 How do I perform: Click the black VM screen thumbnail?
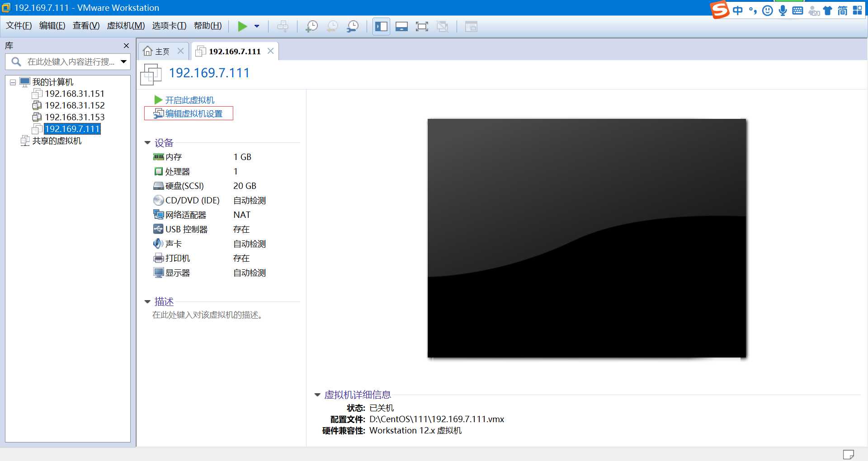click(x=587, y=238)
